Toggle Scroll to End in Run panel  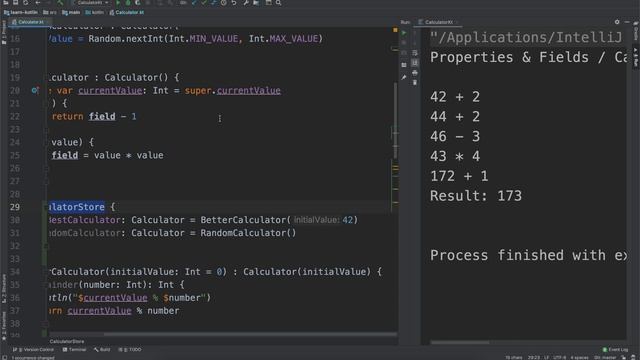415,62
